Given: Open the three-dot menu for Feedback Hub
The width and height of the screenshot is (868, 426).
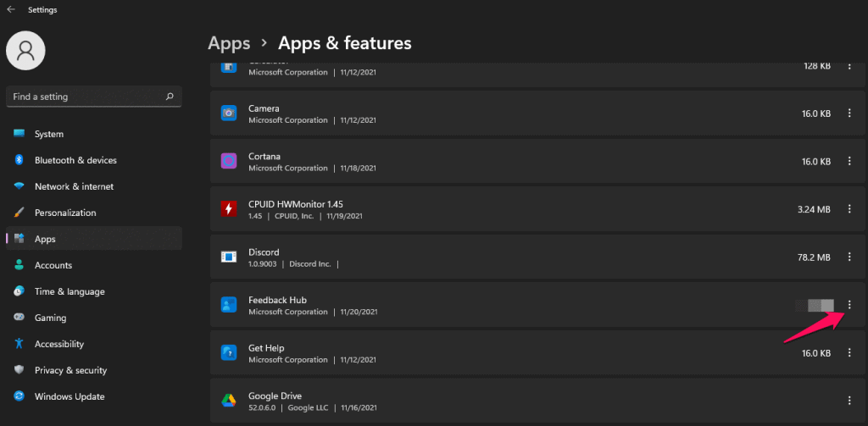Looking at the screenshot, I should (x=849, y=305).
